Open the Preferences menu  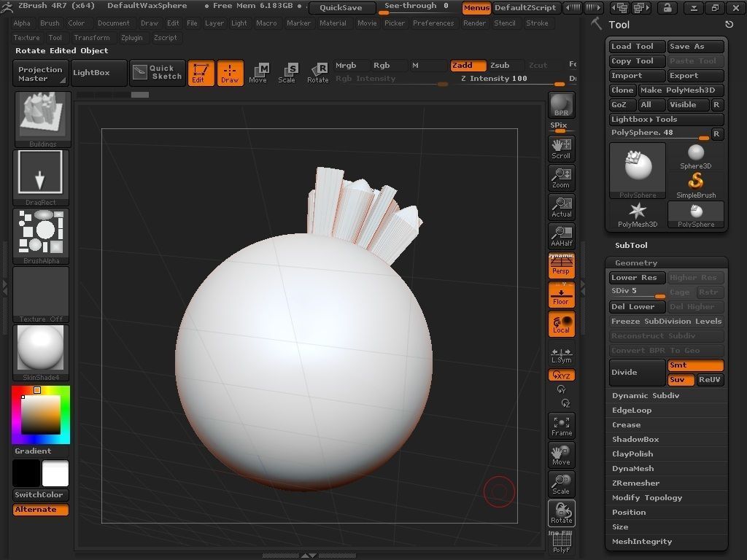tap(433, 23)
